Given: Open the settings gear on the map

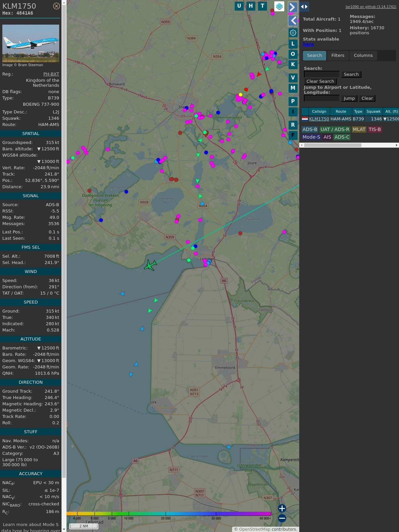Looking at the screenshot, I should click(x=293, y=33).
